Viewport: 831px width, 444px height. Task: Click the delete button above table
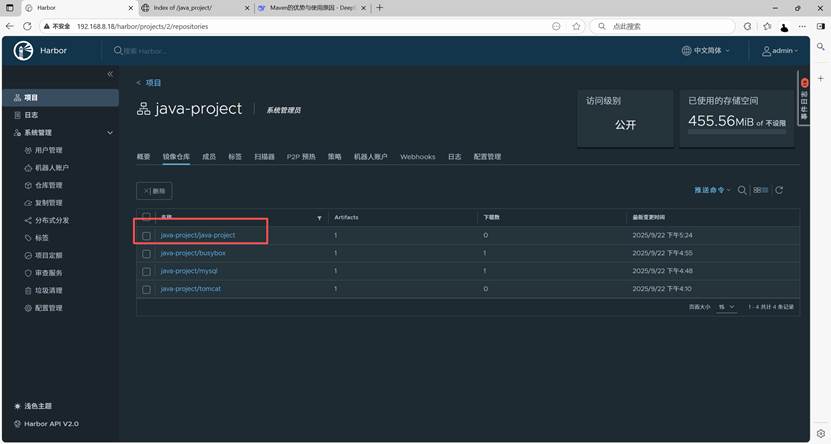tap(154, 191)
